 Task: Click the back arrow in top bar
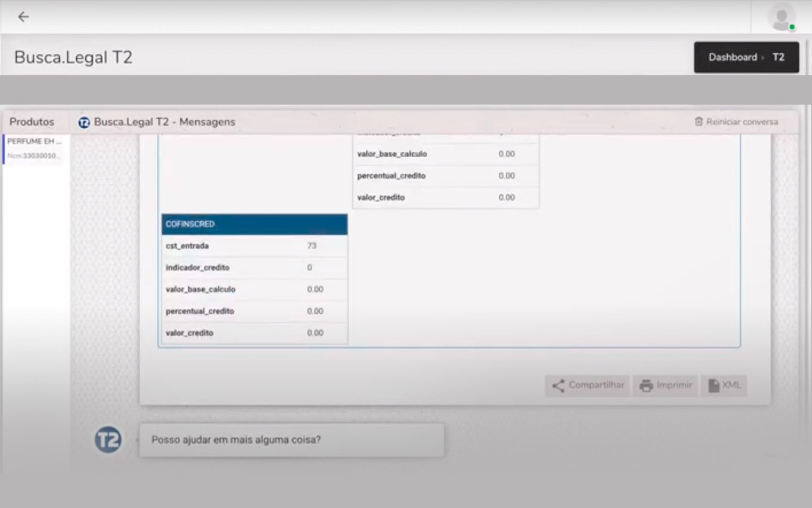(23, 17)
